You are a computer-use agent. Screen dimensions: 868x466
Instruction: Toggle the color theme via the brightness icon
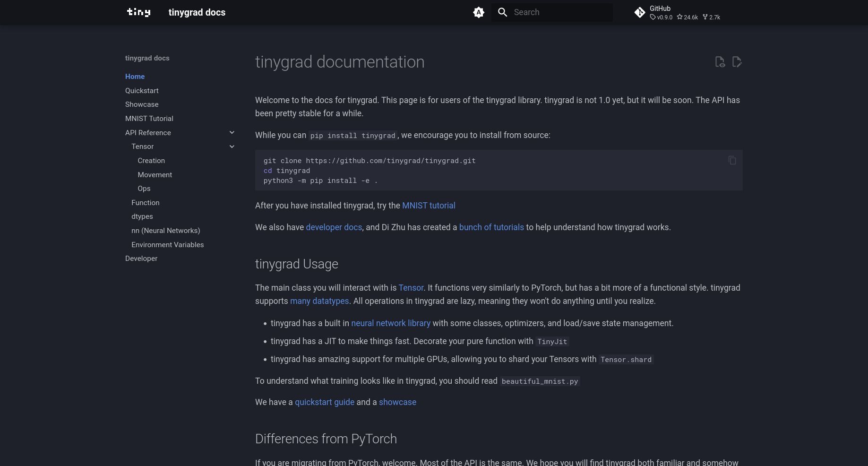pyautogui.click(x=479, y=12)
